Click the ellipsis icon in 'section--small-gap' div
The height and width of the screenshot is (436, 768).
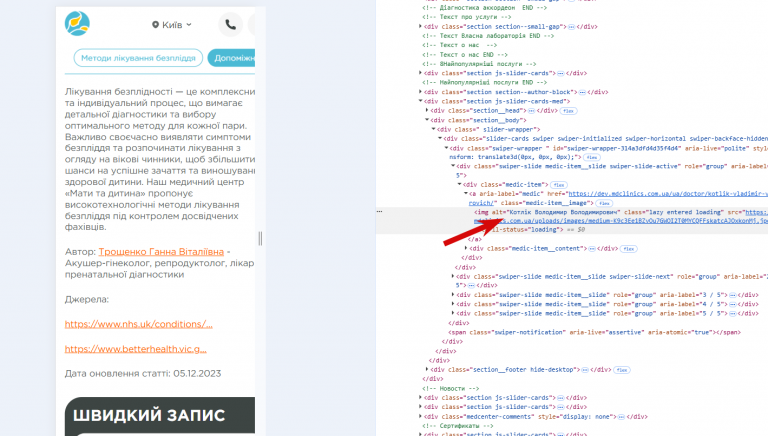pos(571,27)
